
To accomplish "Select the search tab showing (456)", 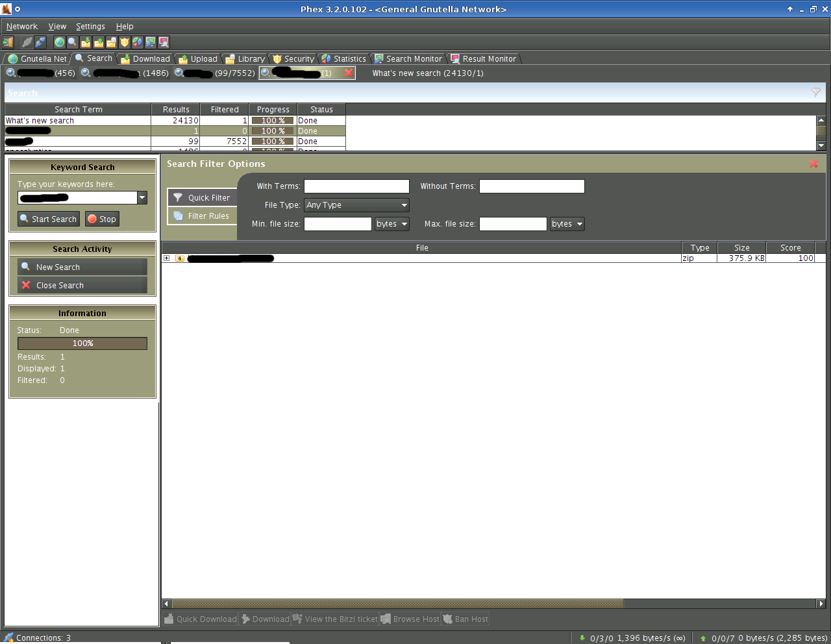I will pyautogui.click(x=40, y=73).
